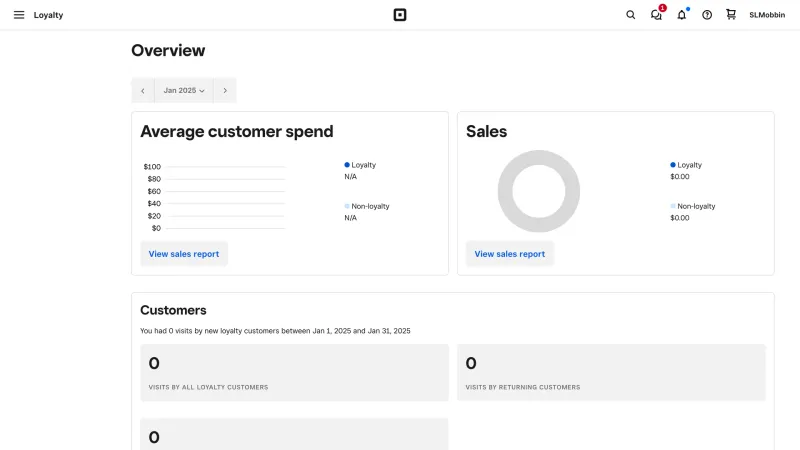Screen dimensions: 800x450
Task: Select Loyalty legend in Average customer spend
Action: click(x=360, y=165)
